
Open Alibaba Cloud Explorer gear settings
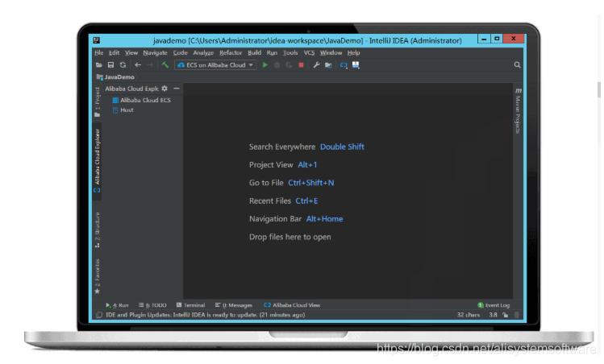[165, 89]
